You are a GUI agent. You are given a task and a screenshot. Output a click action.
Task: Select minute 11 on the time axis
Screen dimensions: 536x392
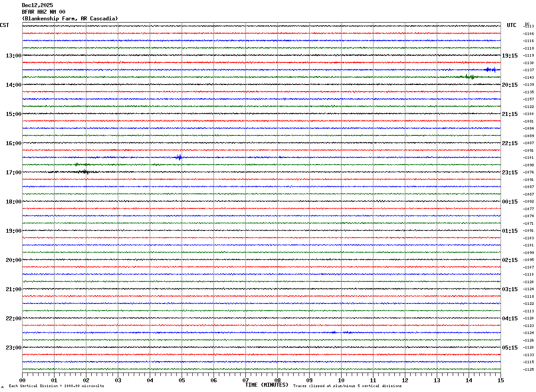[x=373, y=380]
